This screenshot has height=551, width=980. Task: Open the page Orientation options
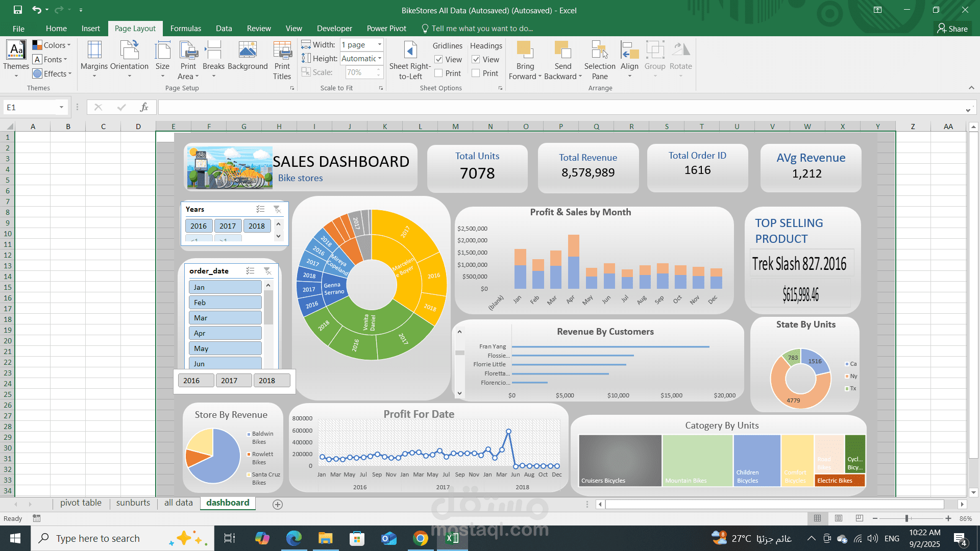pyautogui.click(x=129, y=59)
